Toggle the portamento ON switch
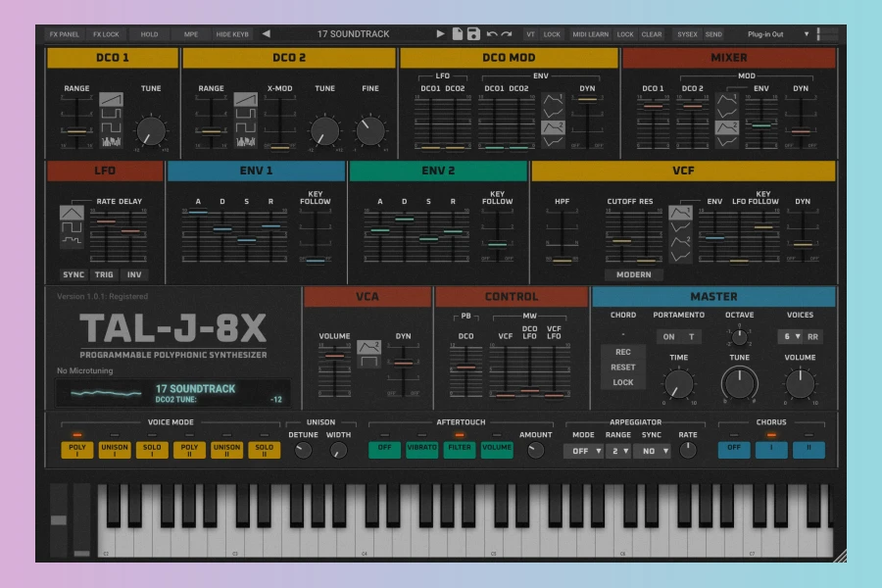882x588 pixels. pyautogui.click(x=668, y=336)
